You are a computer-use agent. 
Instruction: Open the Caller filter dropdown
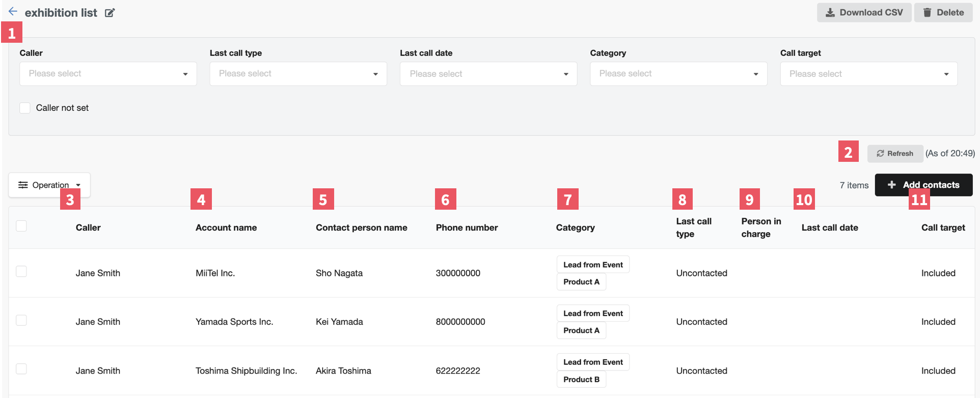pyautogui.click(x=108, y=74)
